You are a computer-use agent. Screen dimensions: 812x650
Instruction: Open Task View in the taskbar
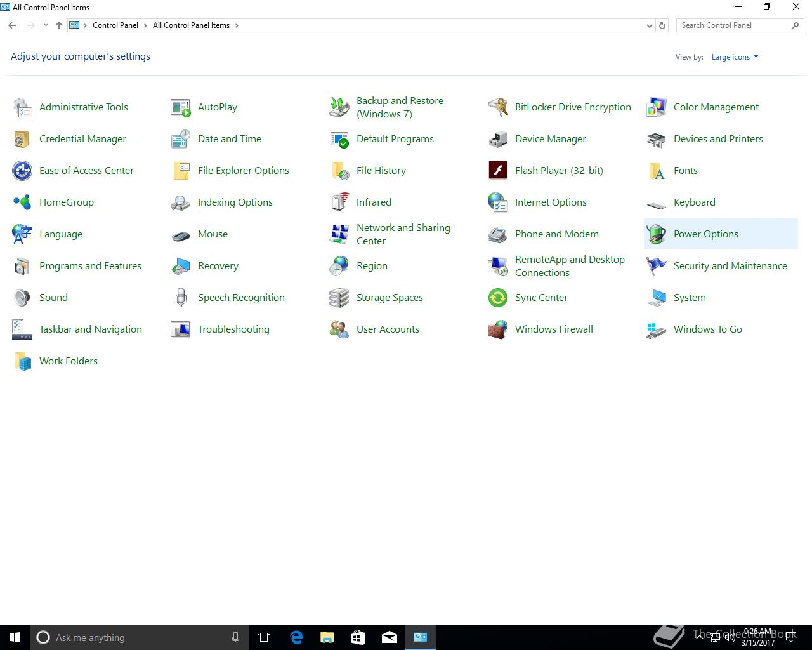(x=264, y=637)
